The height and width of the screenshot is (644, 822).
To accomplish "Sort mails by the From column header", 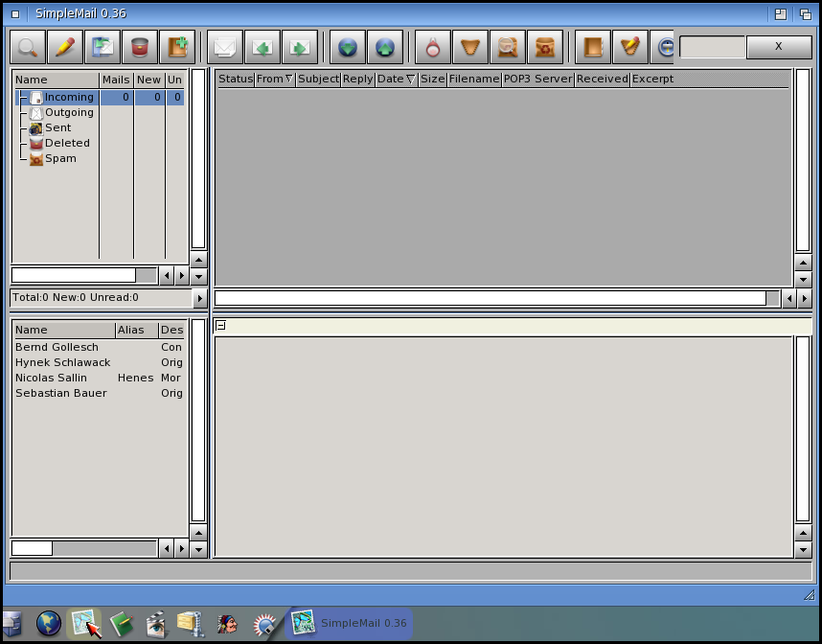I will [x=275, y=79].
